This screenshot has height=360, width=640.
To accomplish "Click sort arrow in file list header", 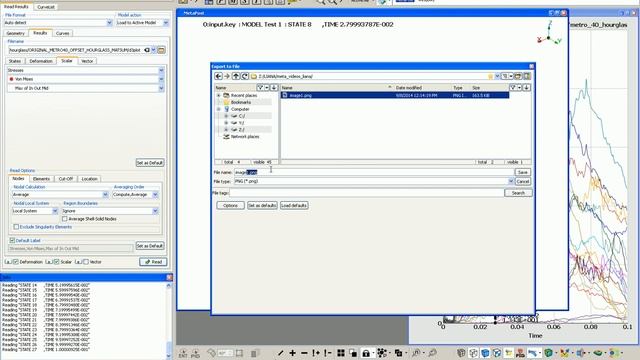I will [527, 88].
